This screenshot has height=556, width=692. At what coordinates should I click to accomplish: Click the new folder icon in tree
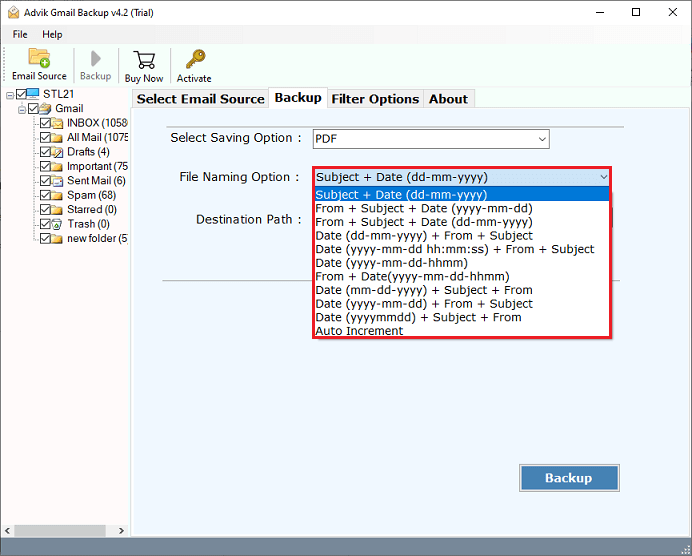pyautogui.click(x=57, y=239)
